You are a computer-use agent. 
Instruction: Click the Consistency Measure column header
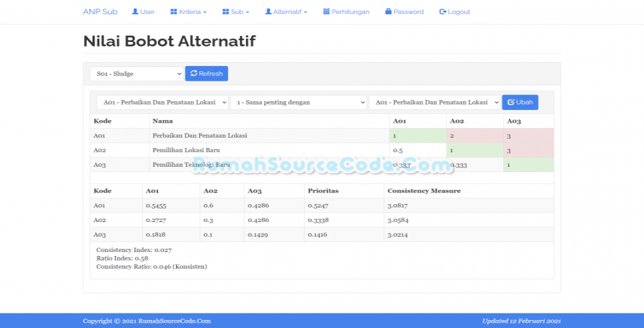coord(469,191)
